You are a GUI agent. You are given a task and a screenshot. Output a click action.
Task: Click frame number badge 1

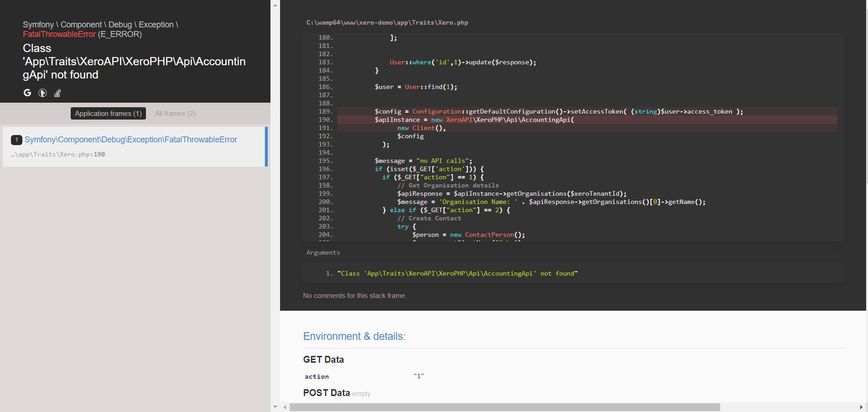pos(16,140)
